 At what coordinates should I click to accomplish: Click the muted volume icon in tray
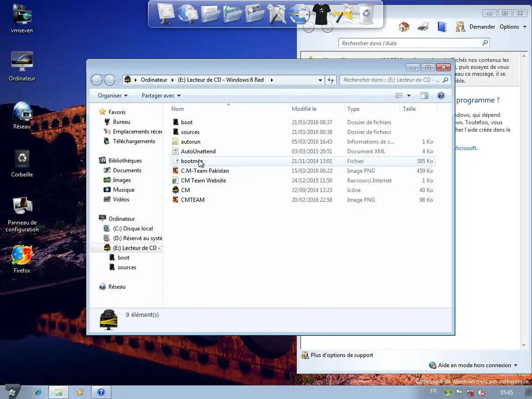pyautogui.click(x=481, y=393)
